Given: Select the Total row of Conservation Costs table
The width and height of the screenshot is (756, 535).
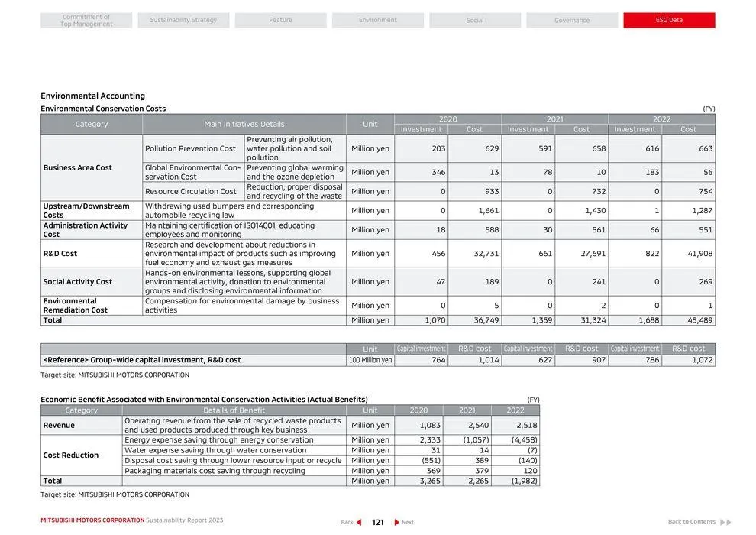Looking at the screenshot, I should tap(51, 319).
